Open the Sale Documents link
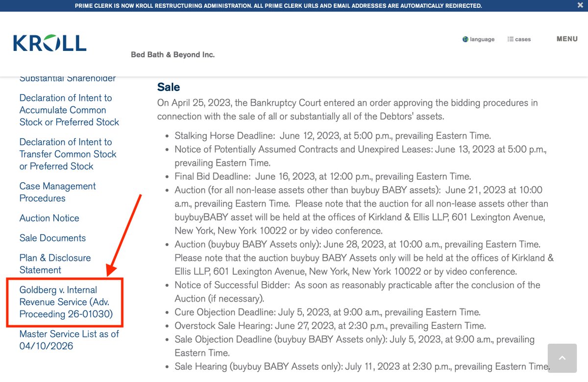Screen dimensions: 588x382 tap(52, 238)
